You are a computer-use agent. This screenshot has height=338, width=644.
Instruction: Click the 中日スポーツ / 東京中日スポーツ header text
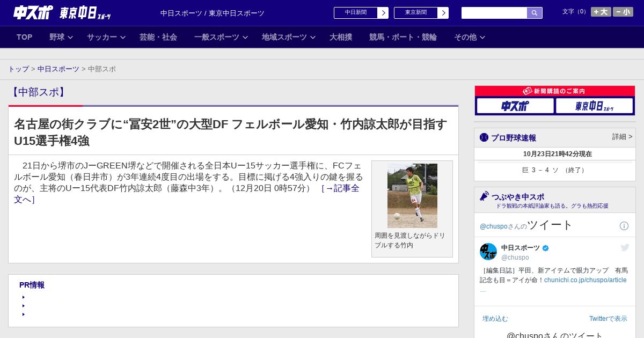click(213, 13)
